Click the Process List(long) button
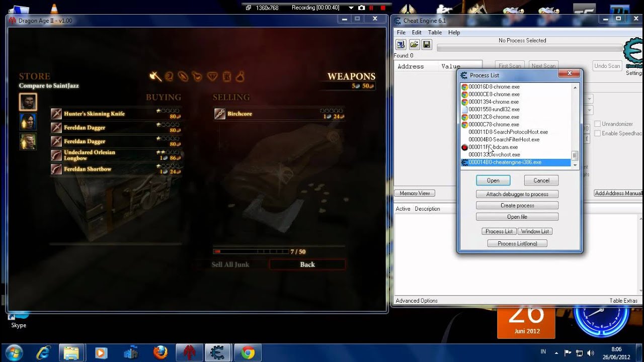This screenshot has width=644, height=362. (x=517, y=243)
